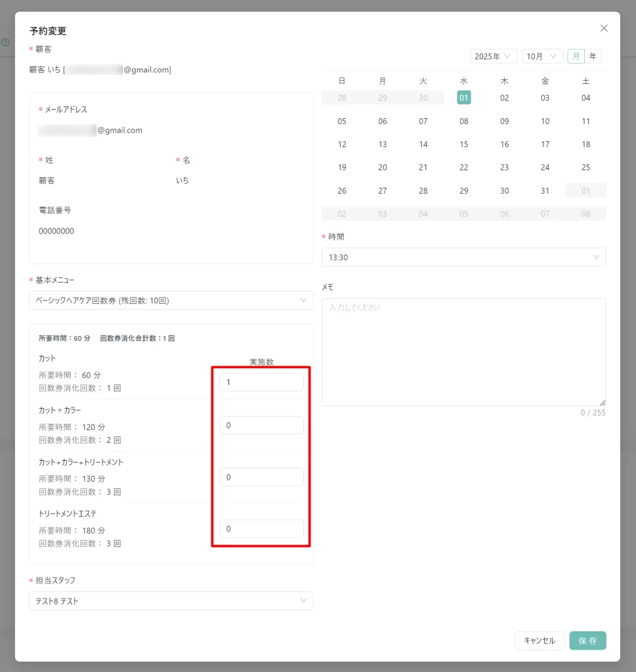Pick October 31 on the calendar
636x672 pixels.
pos(545,191)
